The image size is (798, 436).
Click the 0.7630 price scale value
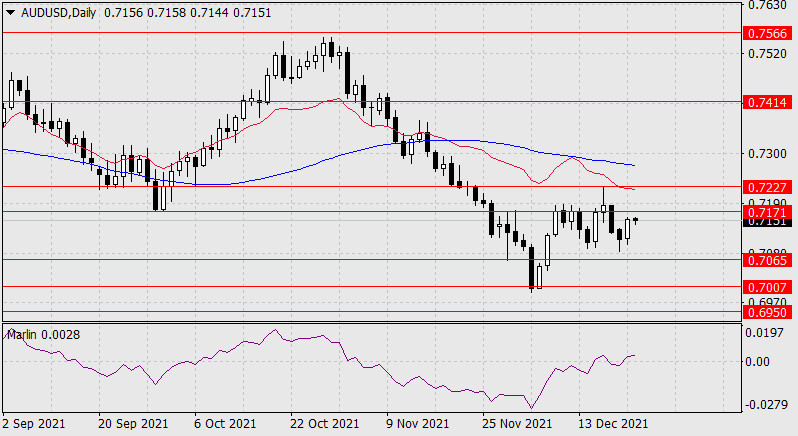click(767, 5)
